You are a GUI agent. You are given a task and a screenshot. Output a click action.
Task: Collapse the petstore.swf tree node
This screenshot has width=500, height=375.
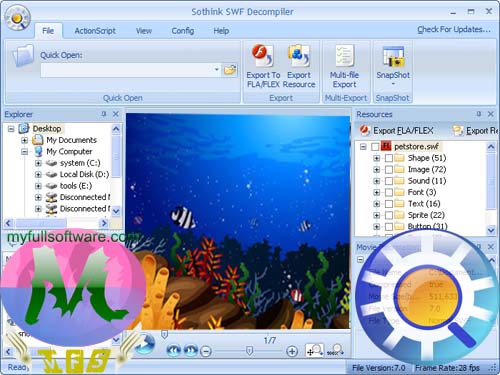click(x=363, y=146)
